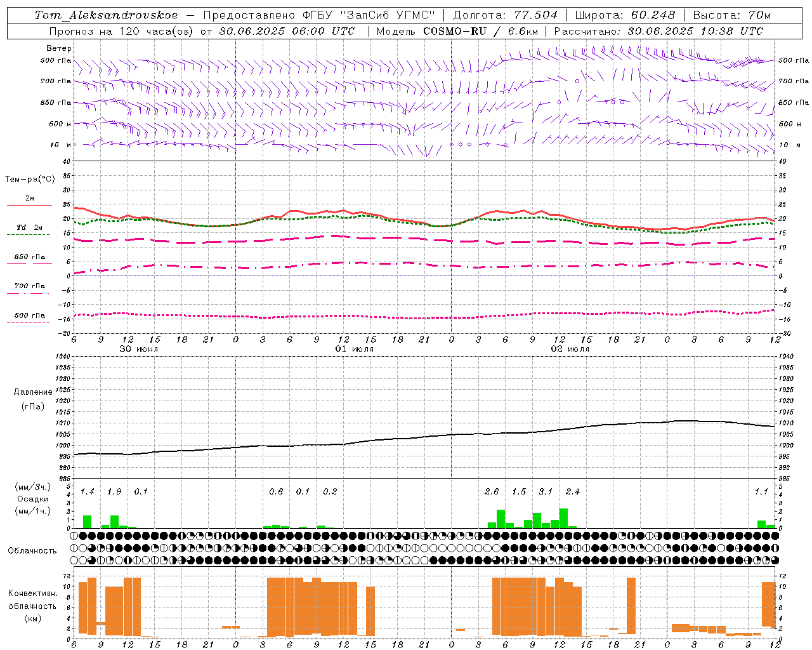Click the 700 гПа temperature legend entry
This screenshot has height=650, width=812.
coord(29,286)
